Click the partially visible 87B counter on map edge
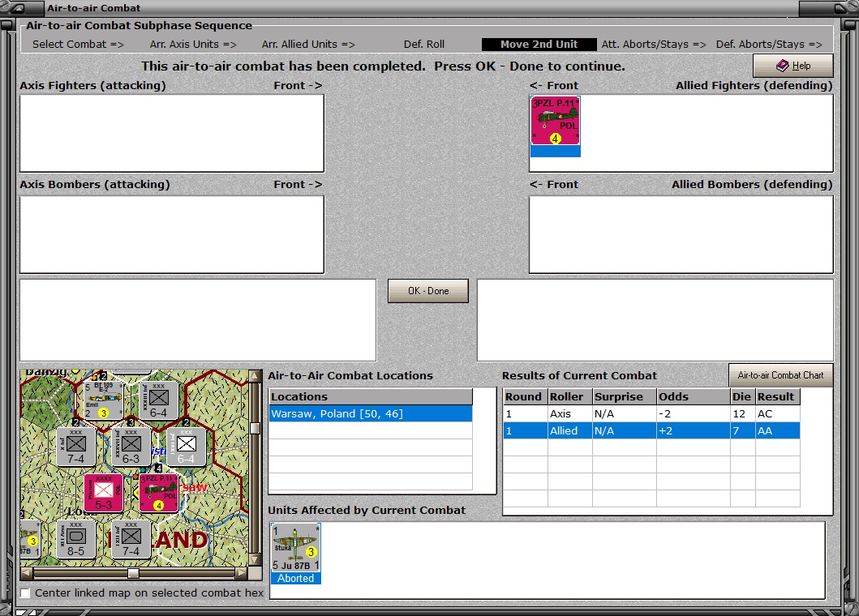 30,539
